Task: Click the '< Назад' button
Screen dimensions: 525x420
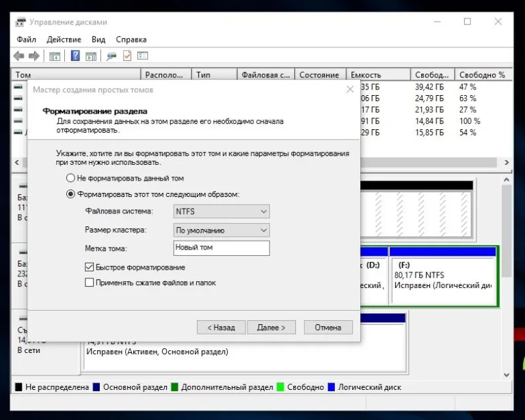Action: click(221, 327)
